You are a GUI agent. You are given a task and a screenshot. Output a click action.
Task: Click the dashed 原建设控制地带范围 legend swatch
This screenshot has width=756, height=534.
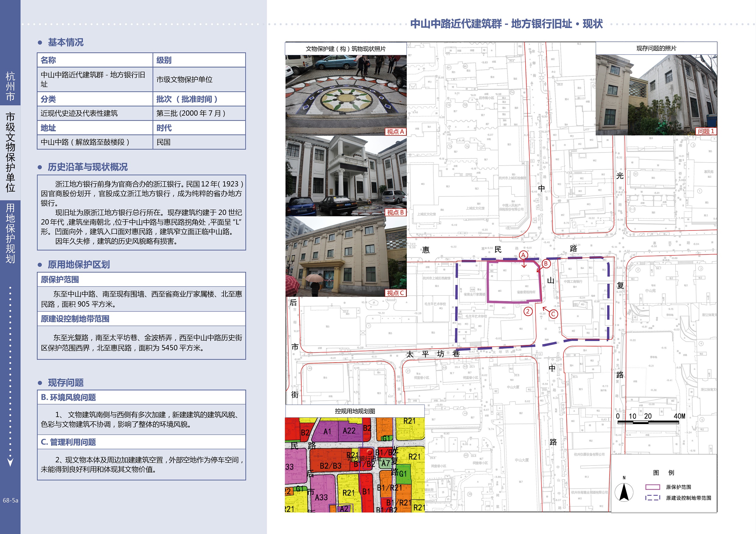point(652,498)
